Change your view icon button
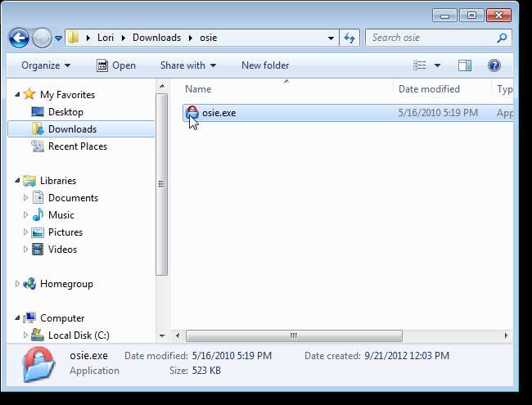This screenshot has width=532, height=405. click(x=419, y=65)
